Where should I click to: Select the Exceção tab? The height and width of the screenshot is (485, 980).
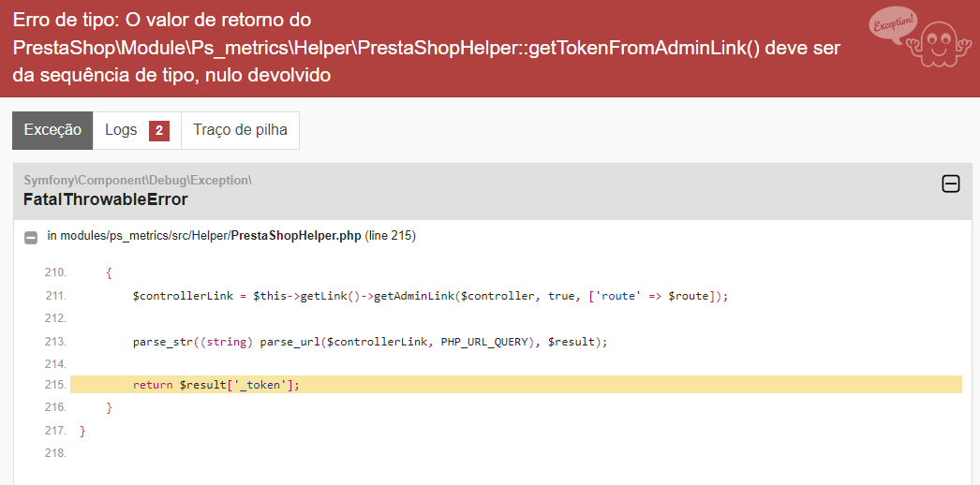(x=52, y=130)
